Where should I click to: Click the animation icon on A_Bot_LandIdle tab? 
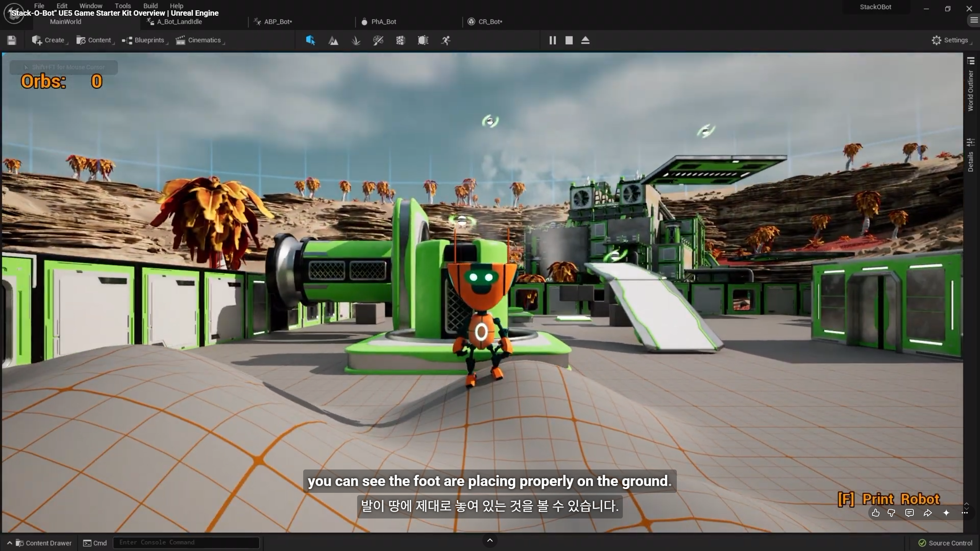150,21
